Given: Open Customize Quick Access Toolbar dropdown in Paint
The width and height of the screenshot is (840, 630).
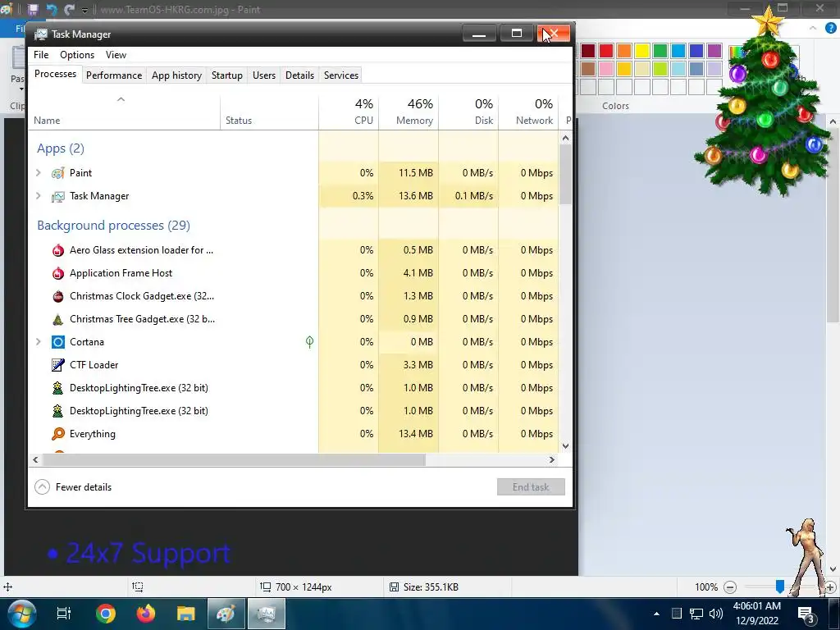Looking at the screenshot, I should (84, 10).
